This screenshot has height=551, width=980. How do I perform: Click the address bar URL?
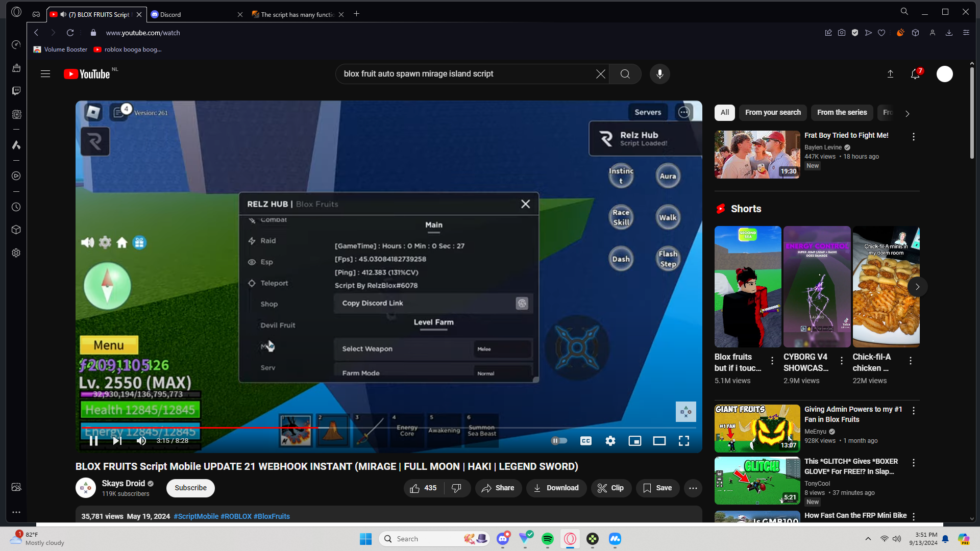143,33
